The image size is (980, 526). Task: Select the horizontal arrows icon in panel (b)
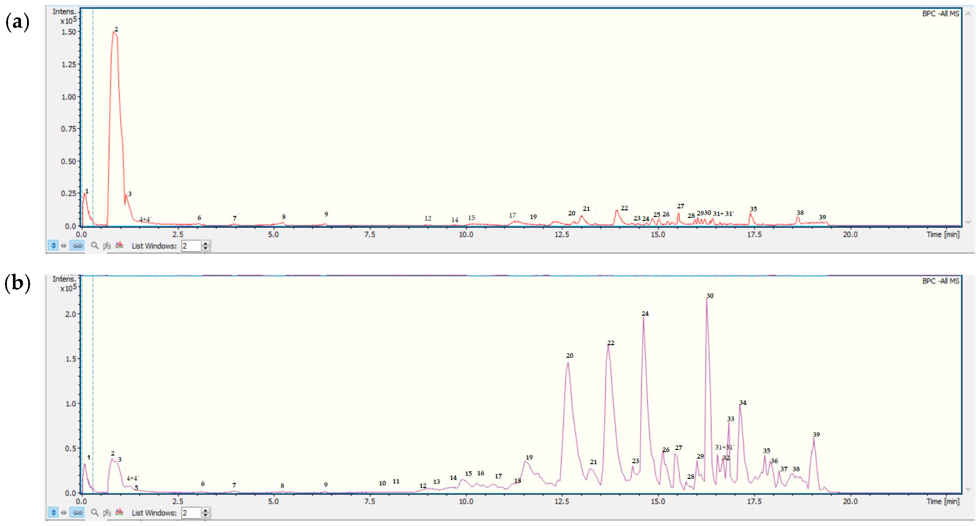pyautogui.click(x=64, y=513)
